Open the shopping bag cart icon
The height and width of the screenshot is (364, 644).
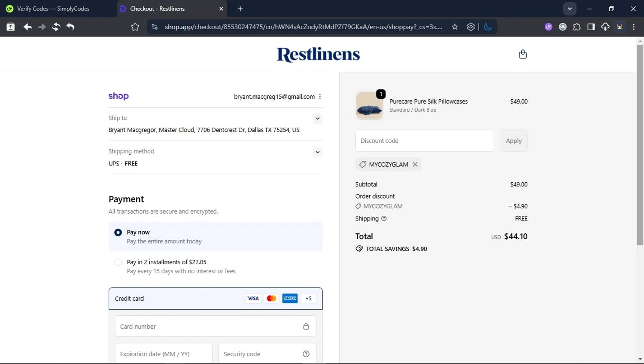(x=522, y=54)
